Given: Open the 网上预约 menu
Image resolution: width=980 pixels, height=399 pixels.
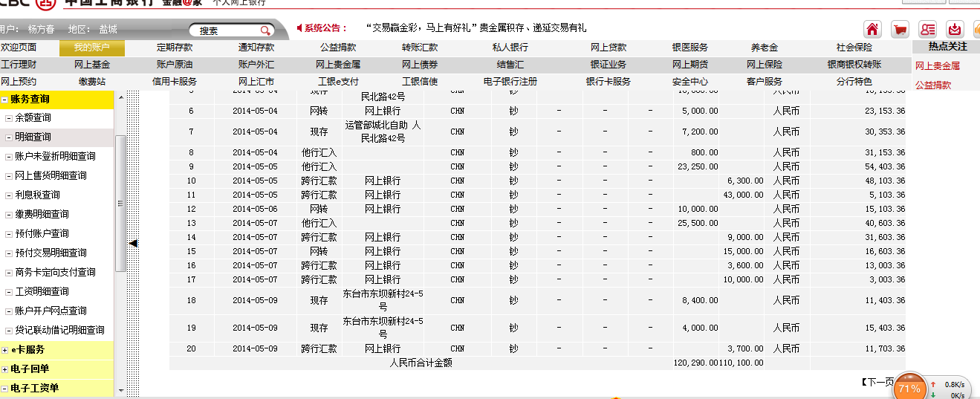Looking at the screenshot, I should tap(19, 82).
